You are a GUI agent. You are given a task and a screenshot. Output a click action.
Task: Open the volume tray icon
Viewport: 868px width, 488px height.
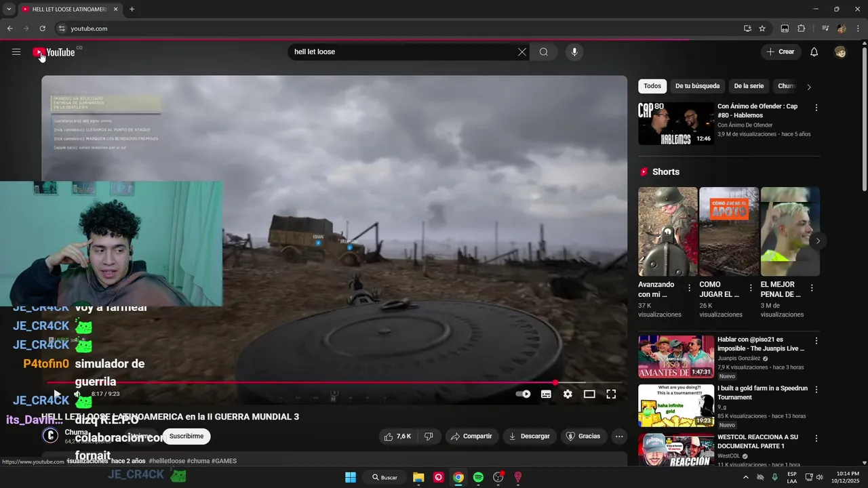point(819,477)
